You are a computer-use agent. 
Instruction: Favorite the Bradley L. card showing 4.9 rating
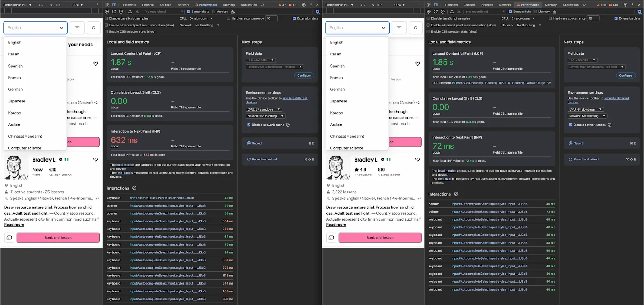click(x=417, y=160)
